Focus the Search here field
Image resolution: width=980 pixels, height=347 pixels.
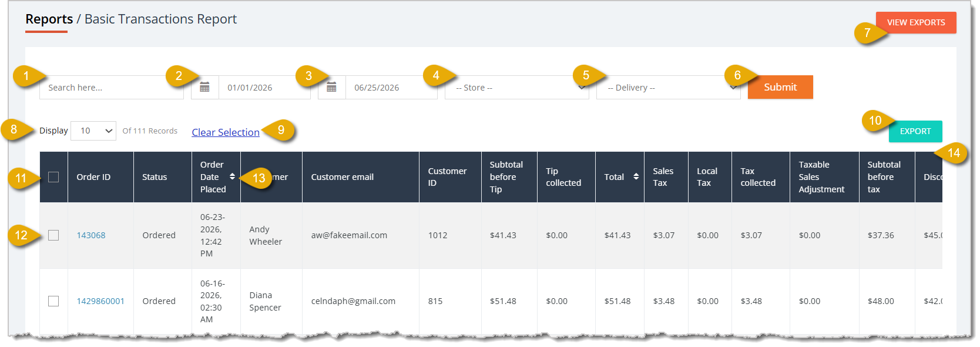(112, 88)
